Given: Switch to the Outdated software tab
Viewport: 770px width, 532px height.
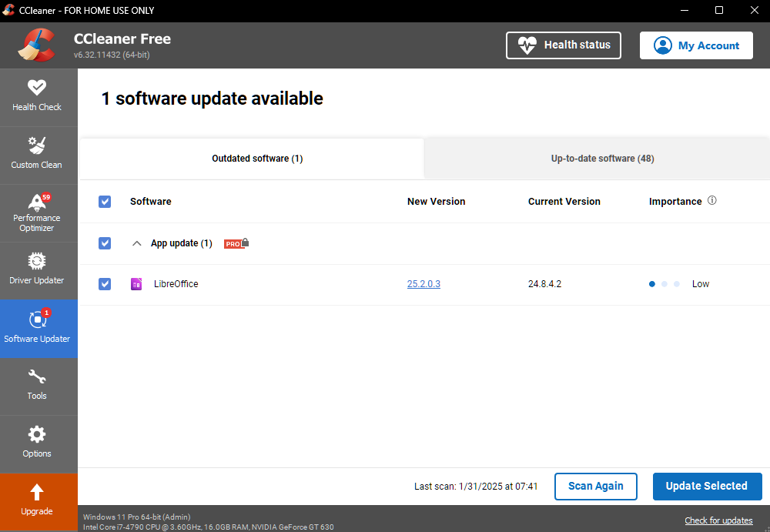Looking at the screenshot, I should pyautogui.click(x=252, y=159).
